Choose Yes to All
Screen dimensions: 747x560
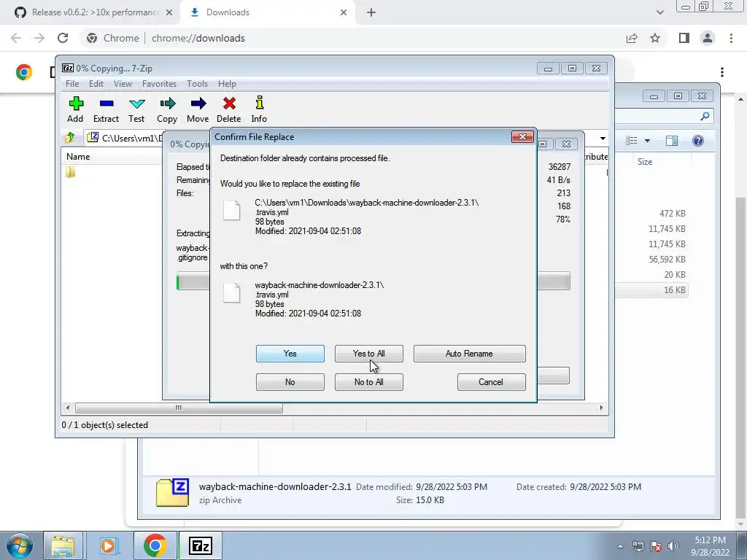pos(368,354)
